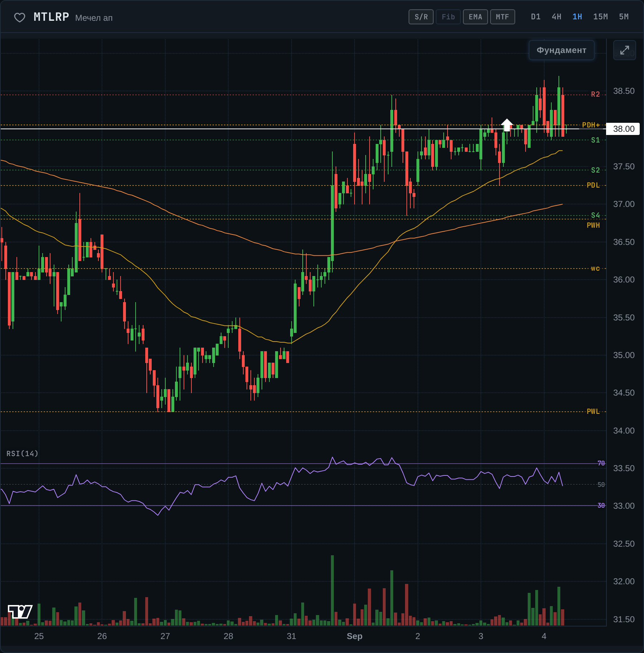Select the 1H timeframe
This screenshot has height=653, width=644.
pos(577,17)
